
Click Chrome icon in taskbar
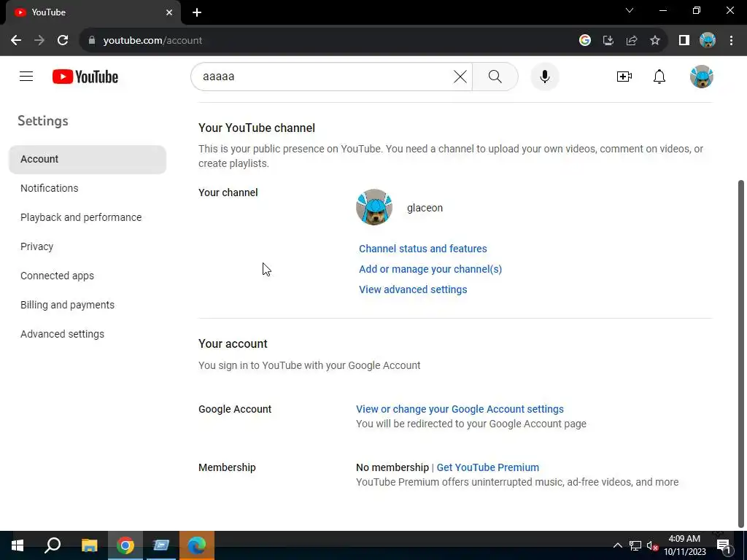[x=125, y=545]
